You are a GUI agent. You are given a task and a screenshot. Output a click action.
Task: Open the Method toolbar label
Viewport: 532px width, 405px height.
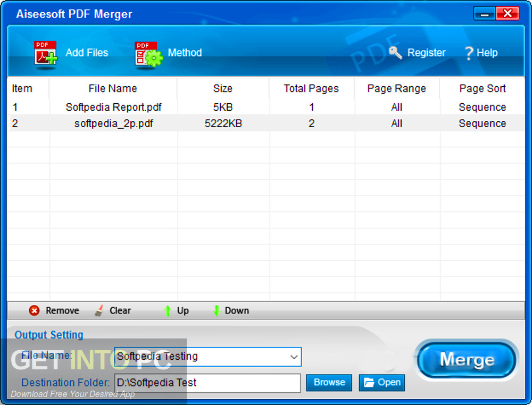(x=185, y=53)
